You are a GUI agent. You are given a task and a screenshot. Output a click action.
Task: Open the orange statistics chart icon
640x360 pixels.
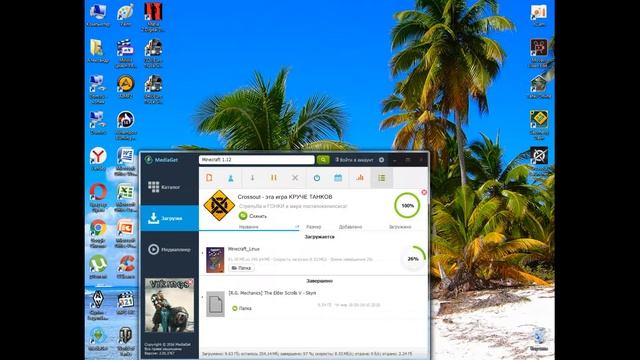(x=360, y=178)
